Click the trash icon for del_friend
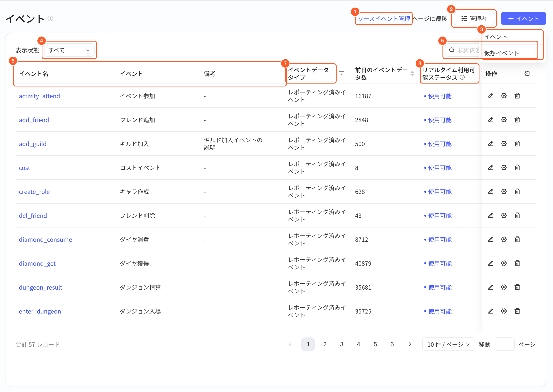553x392 pixels. 517,215
